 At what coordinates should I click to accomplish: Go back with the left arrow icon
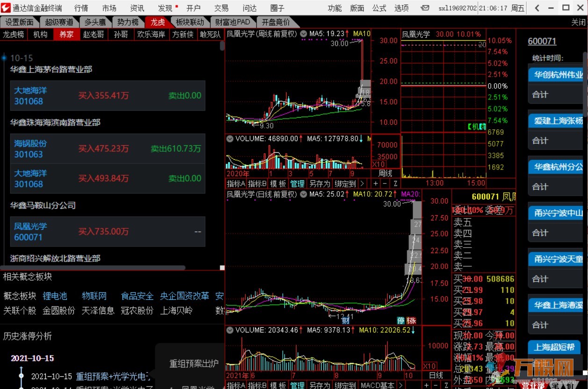[538, 8]
